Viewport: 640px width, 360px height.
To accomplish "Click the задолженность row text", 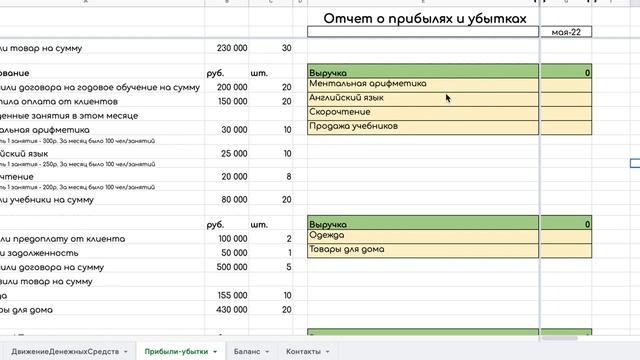I will pyautogui.click(x=39, y=253).
